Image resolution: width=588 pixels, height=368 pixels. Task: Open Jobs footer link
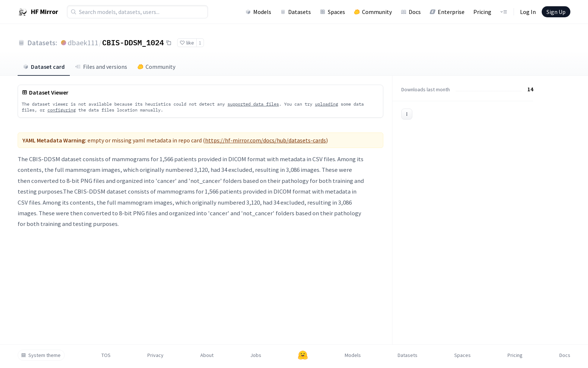tap(256, 355)
